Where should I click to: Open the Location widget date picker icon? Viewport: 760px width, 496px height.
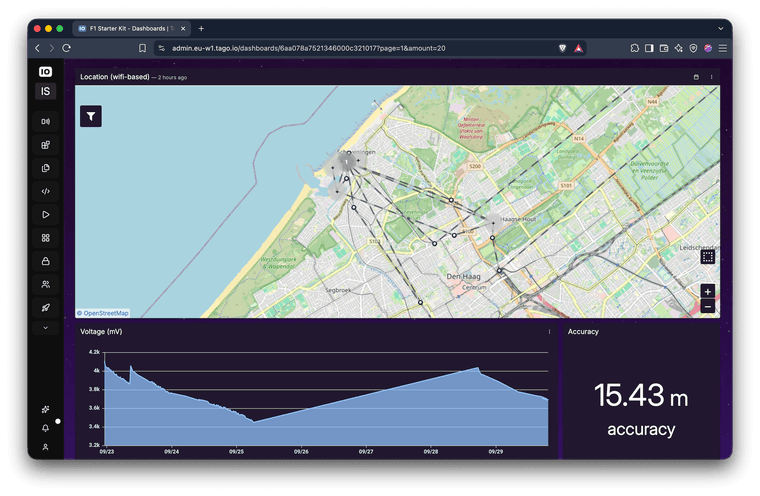click(x=696, y=77)
